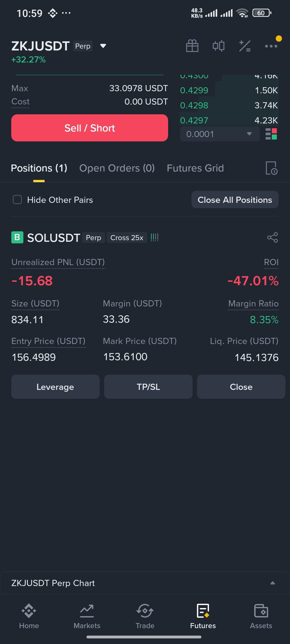
Task: Open the gift rewards icon
Action: coord(192,46)
